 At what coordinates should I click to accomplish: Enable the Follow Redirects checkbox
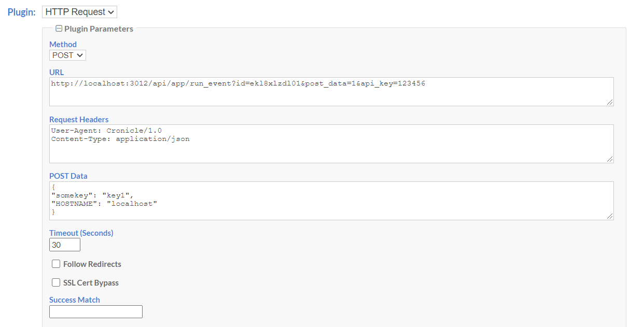(55, 264)
